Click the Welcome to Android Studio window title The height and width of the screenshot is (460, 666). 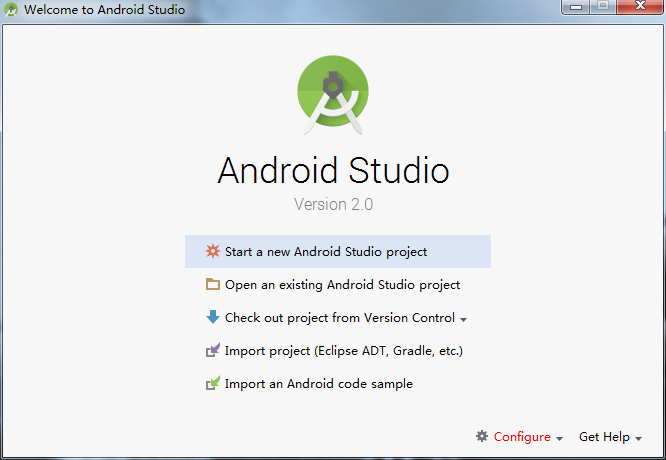(104, 9)
